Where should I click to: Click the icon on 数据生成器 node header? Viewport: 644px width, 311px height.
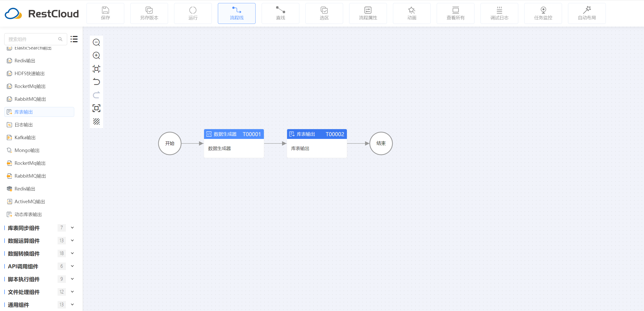click(209, 134)
